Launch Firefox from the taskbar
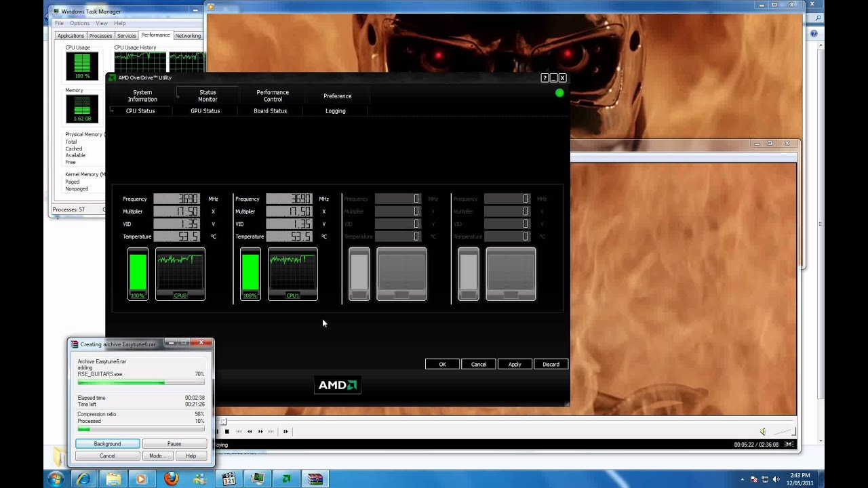868x488 pixels. coord(171,479)
